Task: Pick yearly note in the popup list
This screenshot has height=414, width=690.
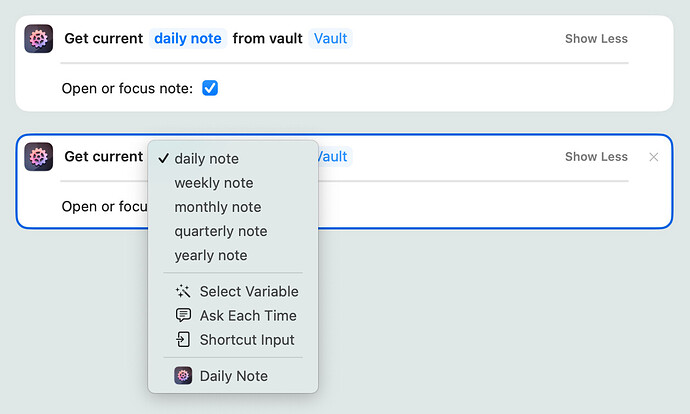Action: (210, 255)
